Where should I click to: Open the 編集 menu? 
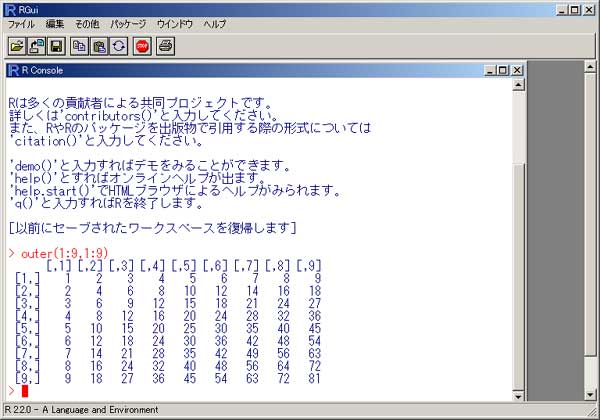coord(55,24)
